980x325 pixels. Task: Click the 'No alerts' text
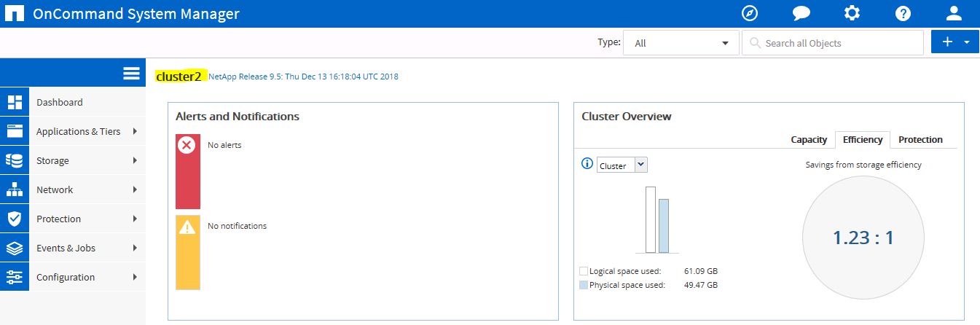[x=224, y=145]
